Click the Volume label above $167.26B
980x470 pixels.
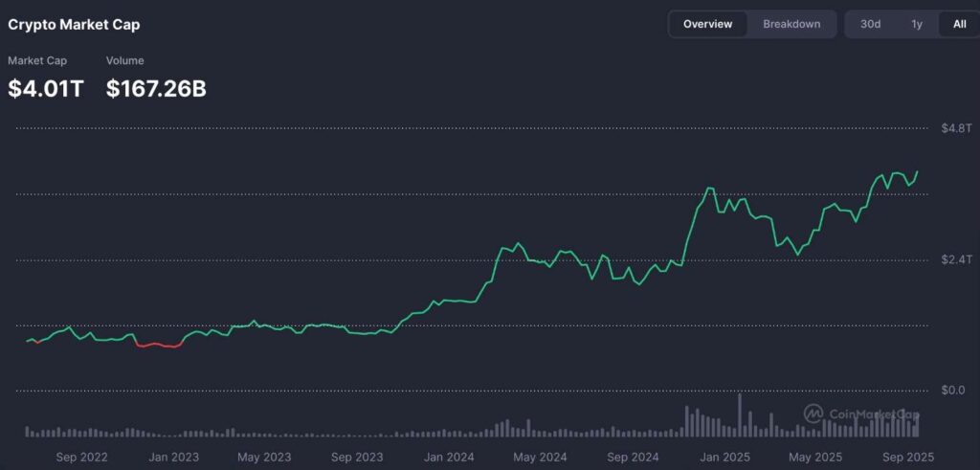[124, 60]
